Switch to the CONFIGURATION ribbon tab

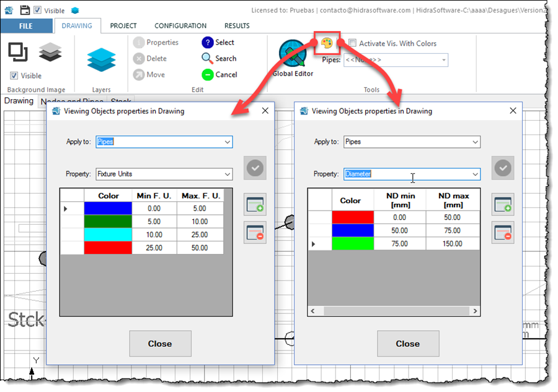[180, 25]
